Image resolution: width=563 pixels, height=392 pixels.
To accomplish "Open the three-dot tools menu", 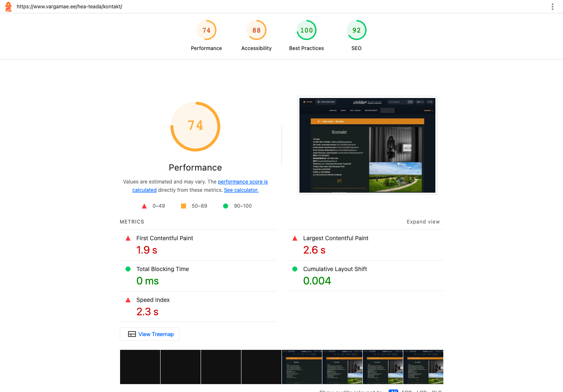I will 553,7.
